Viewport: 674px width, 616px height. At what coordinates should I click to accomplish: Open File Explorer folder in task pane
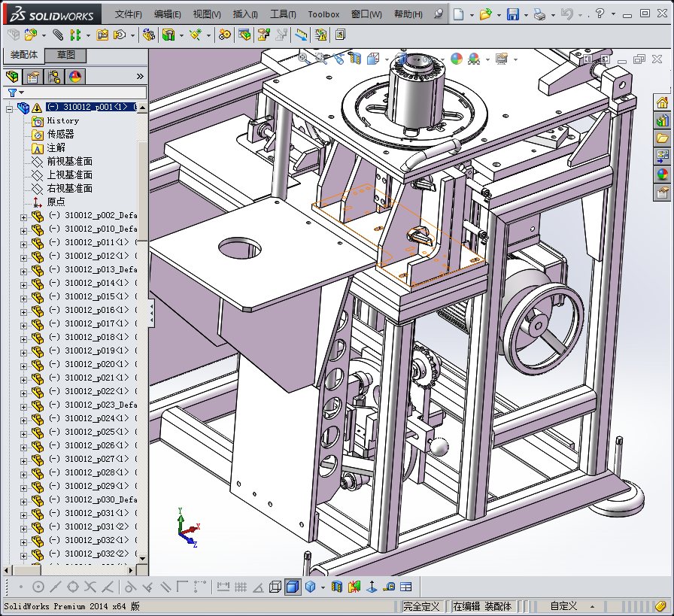click(662, 138)
